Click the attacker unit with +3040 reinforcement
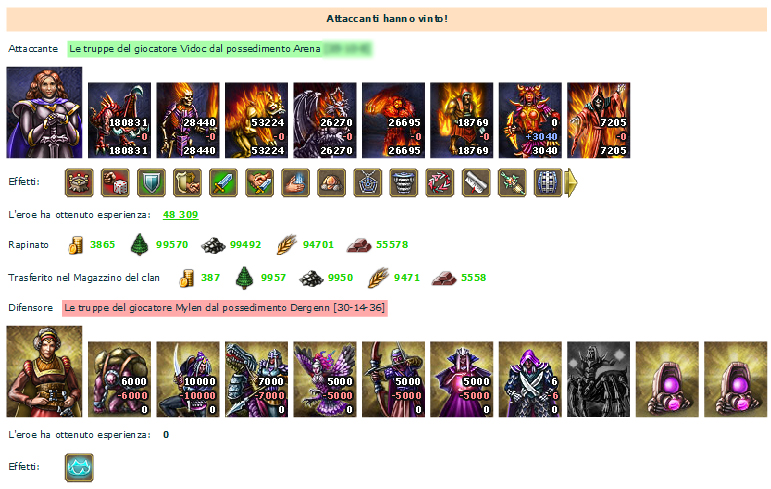This screenshot has width=771, height=489. (x=530, y=121)
